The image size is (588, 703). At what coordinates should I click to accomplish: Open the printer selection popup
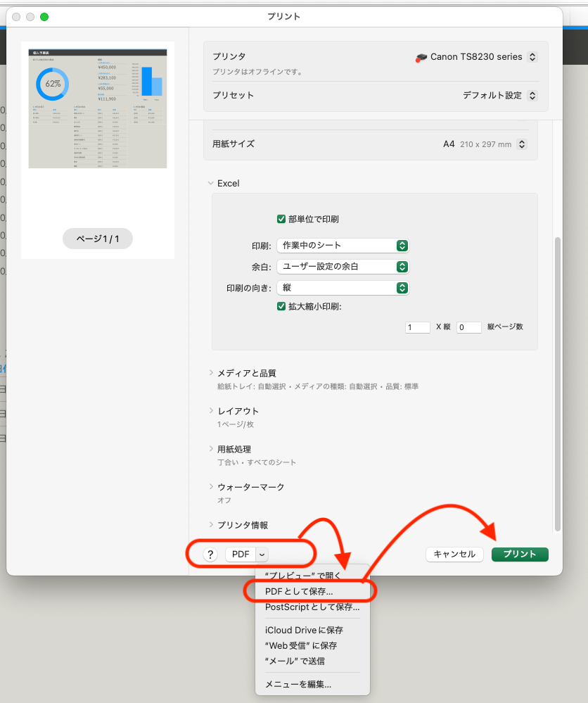click(532, 57)
